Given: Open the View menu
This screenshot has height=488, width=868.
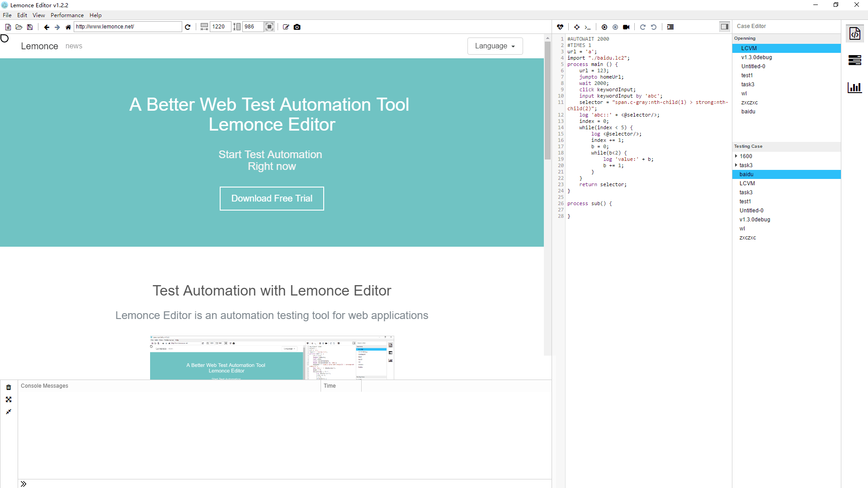Looking at the screenshot, I should click(x=38, y=15).
